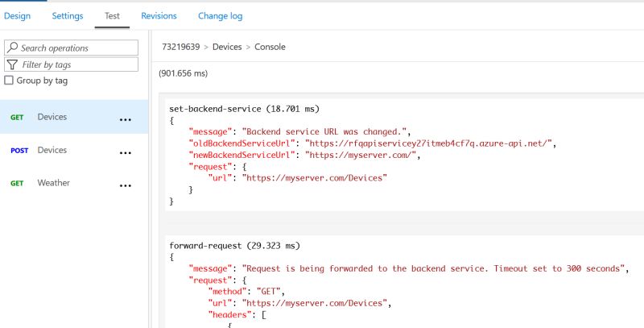Screen dimensions: 644x328
Task: Click the url value in set-backend-service request
Action: coord(314,178)
